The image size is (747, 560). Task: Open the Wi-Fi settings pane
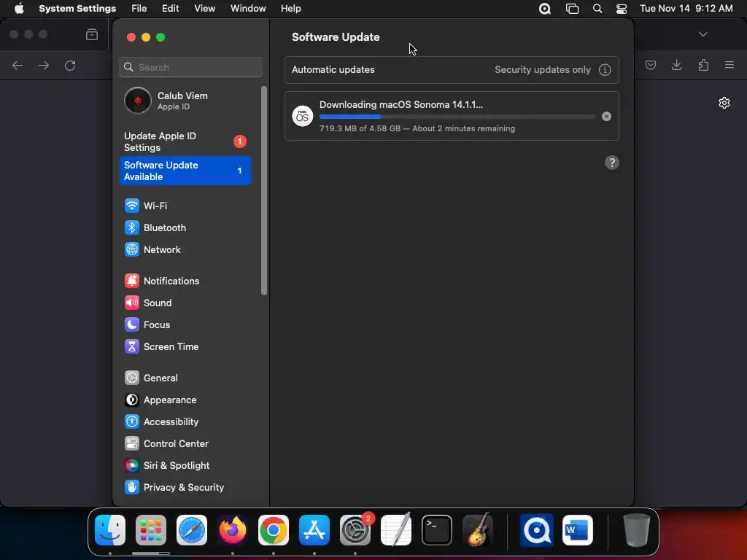point(185,206)
